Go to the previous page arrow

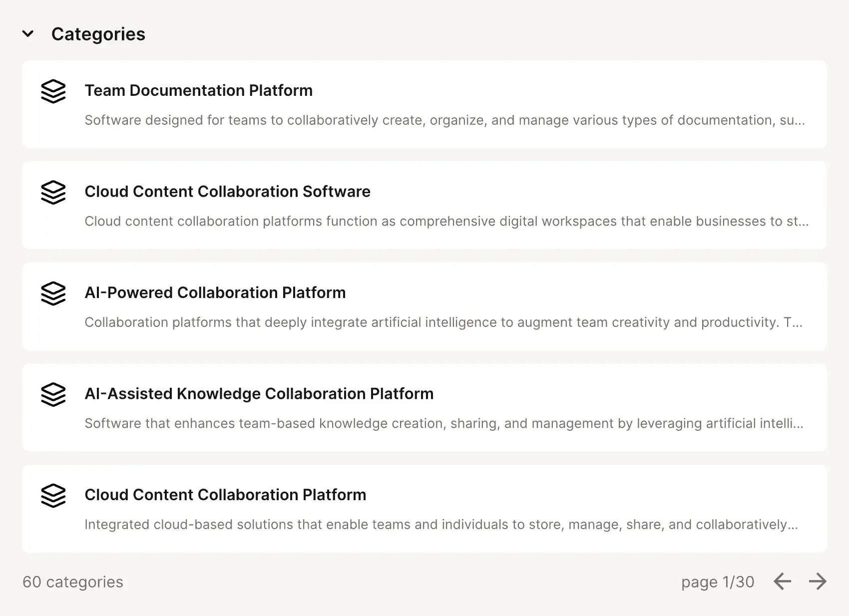tap(782, 582)
